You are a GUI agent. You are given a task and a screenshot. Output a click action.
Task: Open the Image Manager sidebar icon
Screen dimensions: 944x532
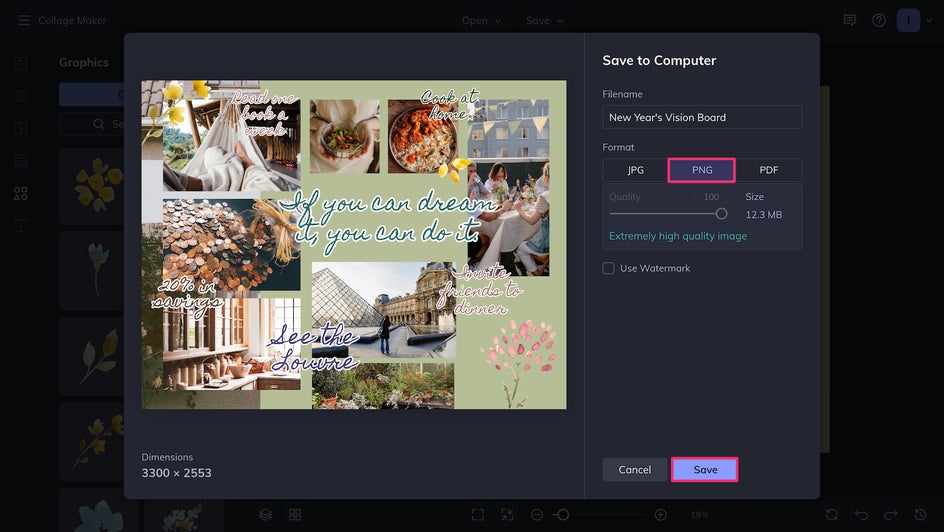[x=20, y=63]
